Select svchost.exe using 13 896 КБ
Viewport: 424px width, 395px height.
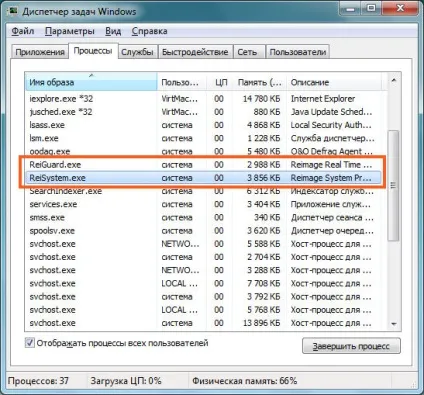[x=204, y=323]
